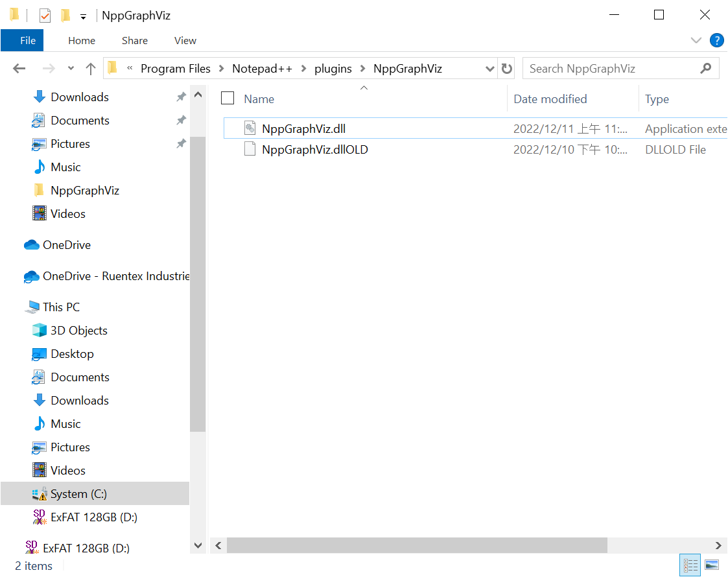Switch to the View ribbon tab
The width and height of the screenshot is (728, 577).
185,40
